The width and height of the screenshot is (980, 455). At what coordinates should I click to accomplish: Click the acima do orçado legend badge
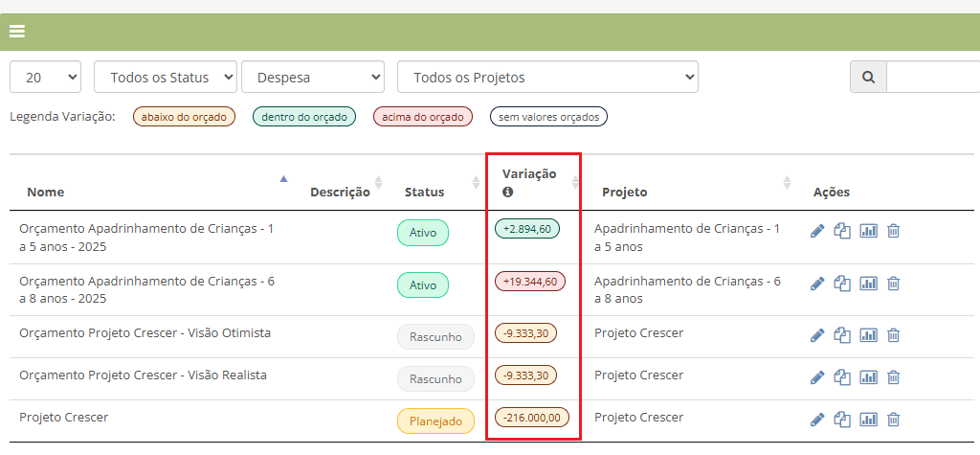423,117
